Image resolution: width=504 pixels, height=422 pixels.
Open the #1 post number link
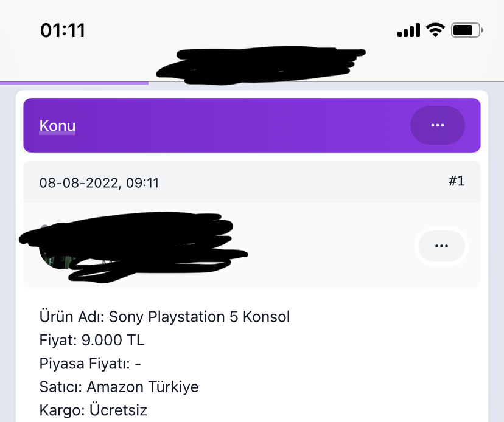click(x=457, y=181)
